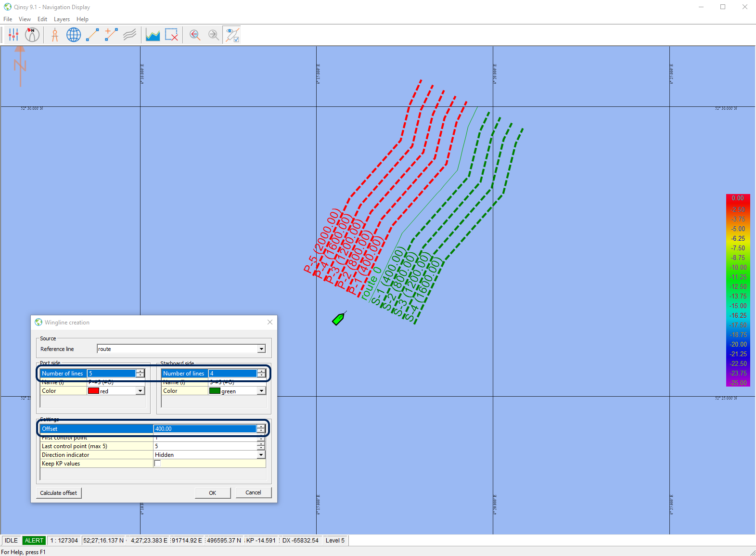The width and height of the screenshot is (756, 556).
Task: Open the sliders settings icon in toolbar
Action: 13,35
